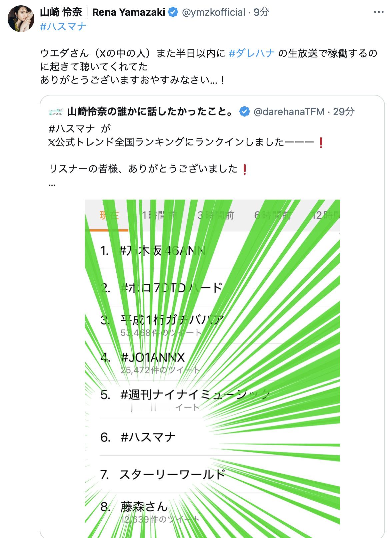The width and height of the screenshot is (392, 538).
Task: Open the three-dot more options menu
Action: pos(379,12)
